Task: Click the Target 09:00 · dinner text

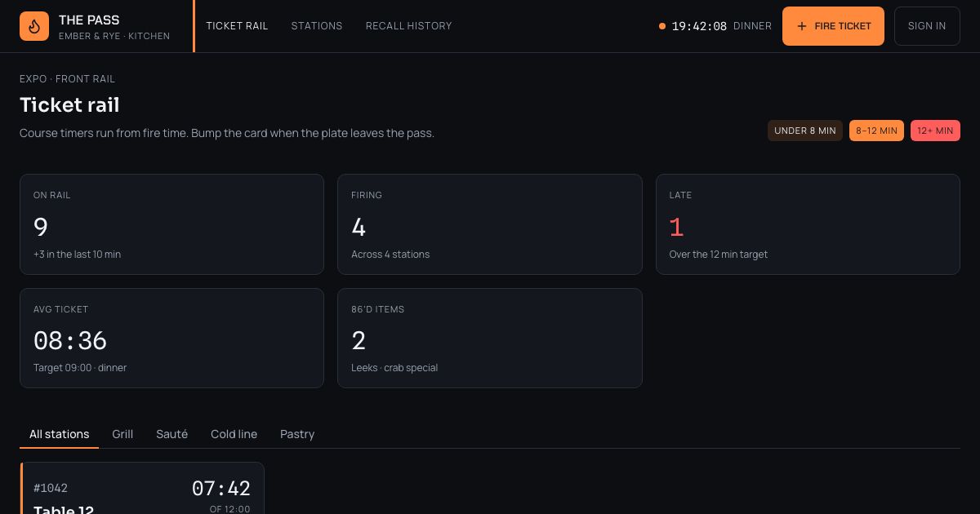Action: click(80, 368)
